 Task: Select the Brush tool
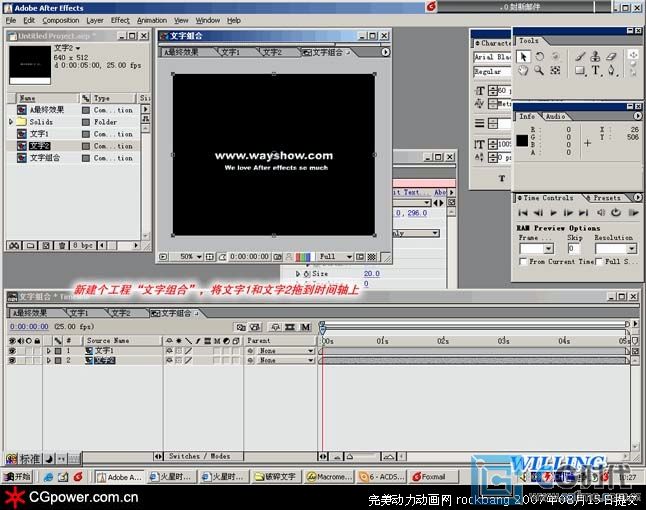pos(580,57)
